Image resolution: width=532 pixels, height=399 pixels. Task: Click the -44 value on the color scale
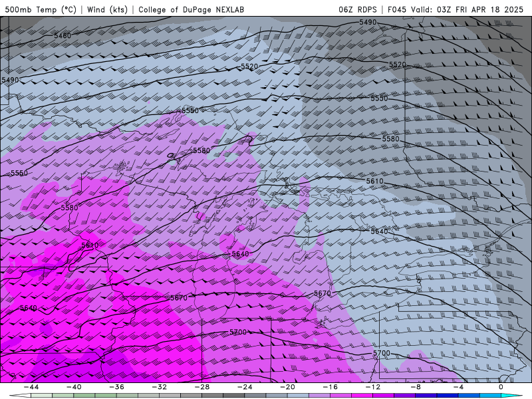31,387
